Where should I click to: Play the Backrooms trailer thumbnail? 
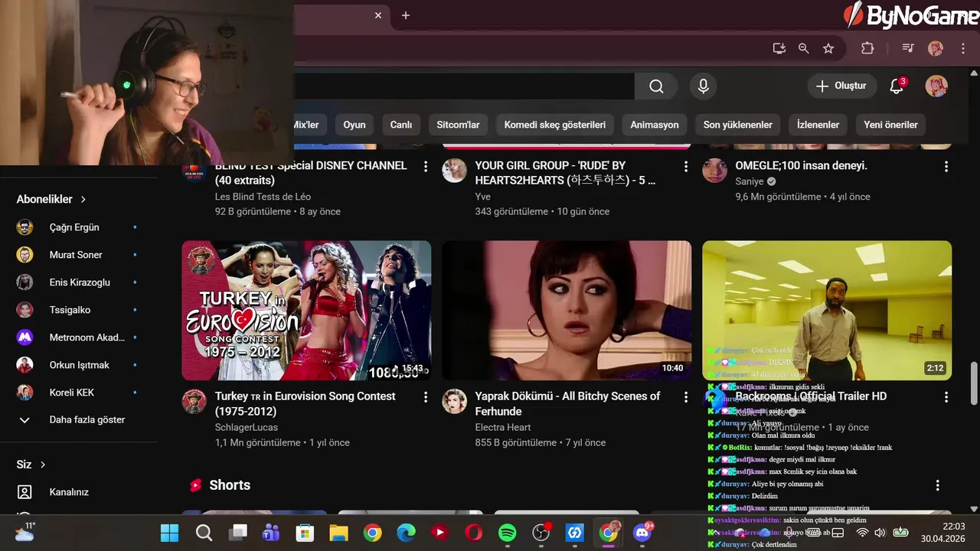(x=827, y=311)
